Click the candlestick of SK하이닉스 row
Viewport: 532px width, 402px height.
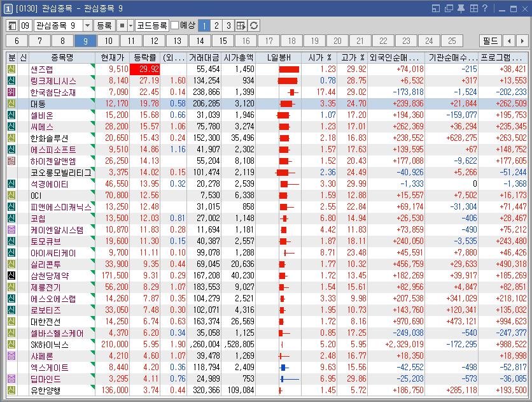coord(282,345)
